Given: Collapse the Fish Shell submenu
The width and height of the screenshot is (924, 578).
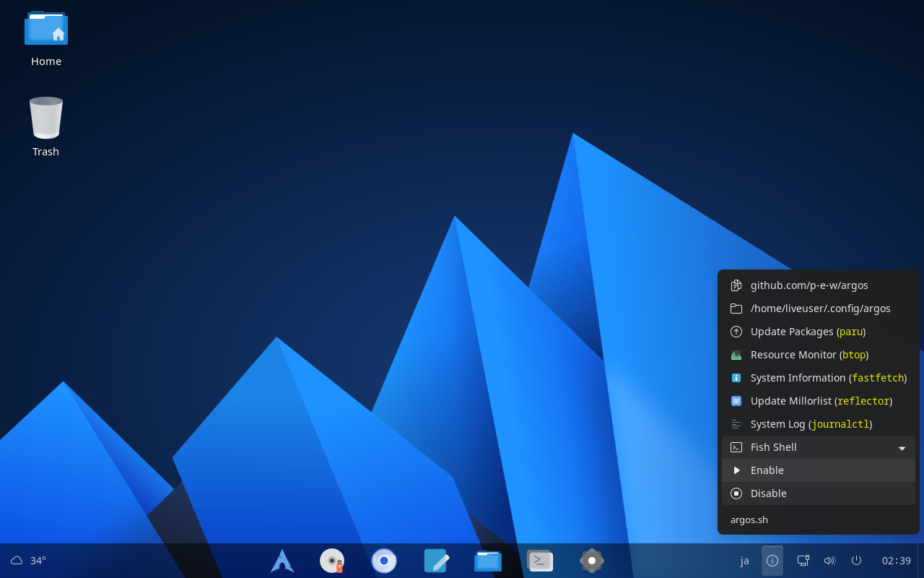Looking at the screenshot, I should 819,447.
